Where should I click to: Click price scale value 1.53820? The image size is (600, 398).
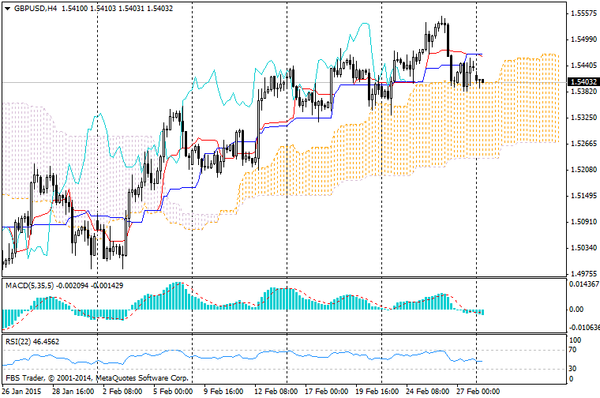[584, 91]
